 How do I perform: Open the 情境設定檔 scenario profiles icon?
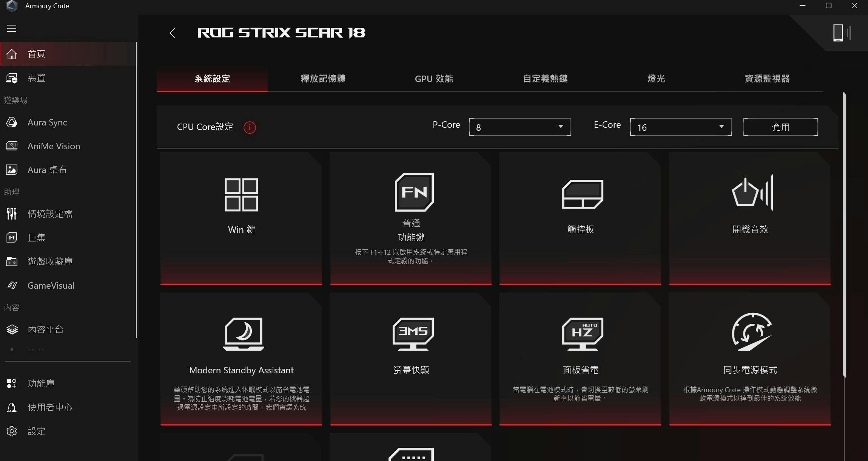point(12,214)
